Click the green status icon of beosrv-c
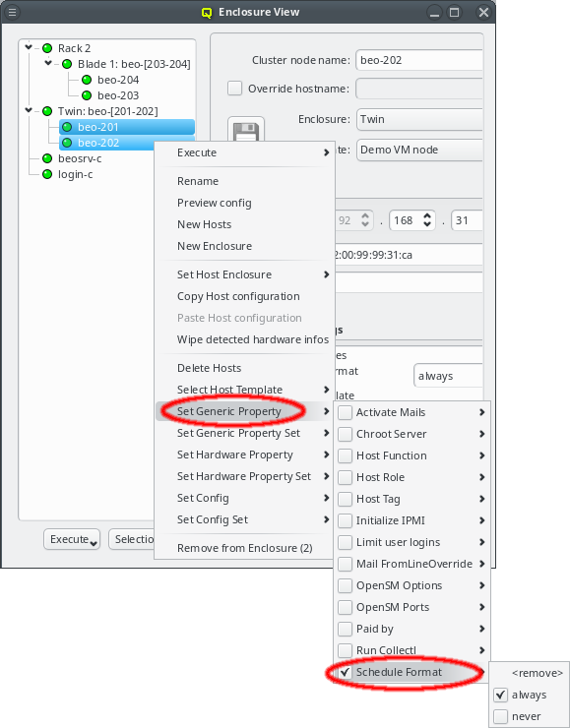Image resolution: width=570 pixels, height=728 pixels. 47,158
